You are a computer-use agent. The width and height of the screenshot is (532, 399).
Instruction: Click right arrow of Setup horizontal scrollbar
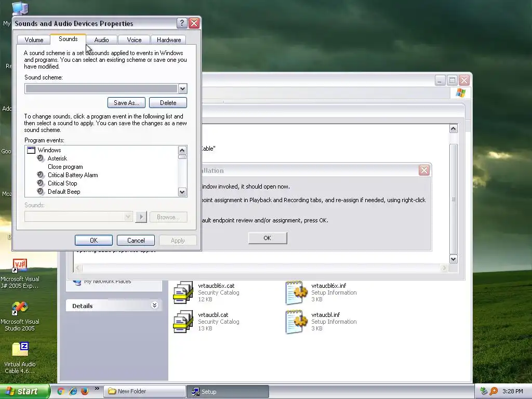[444, 268]
